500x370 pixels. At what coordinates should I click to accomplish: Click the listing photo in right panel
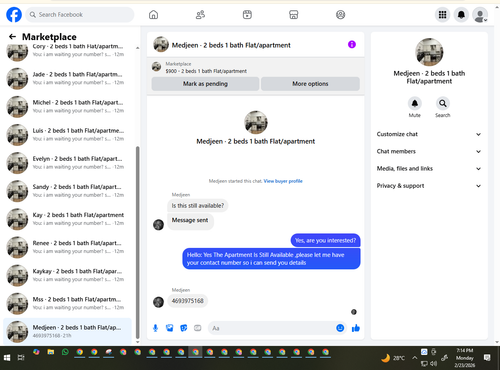429,52
